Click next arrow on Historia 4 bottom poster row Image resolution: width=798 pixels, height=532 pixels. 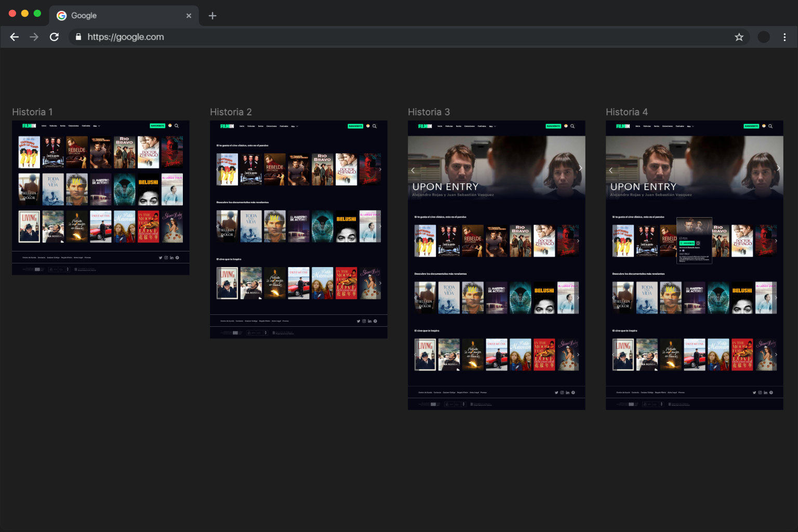776,355
